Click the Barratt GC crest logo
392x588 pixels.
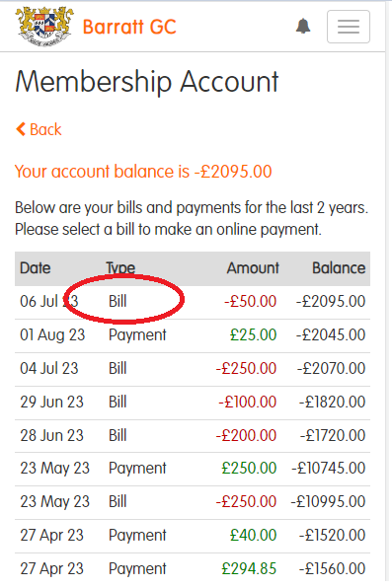[x=44, y=27]
